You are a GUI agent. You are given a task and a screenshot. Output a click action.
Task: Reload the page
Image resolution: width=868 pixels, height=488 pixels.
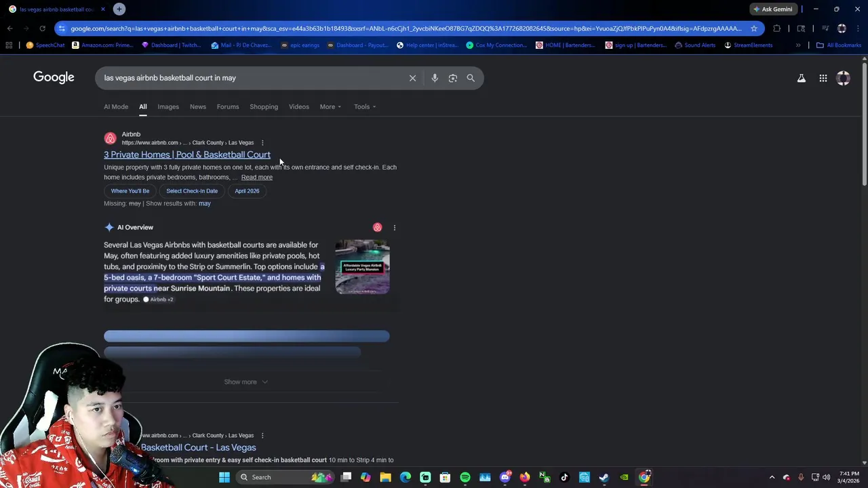42,28
